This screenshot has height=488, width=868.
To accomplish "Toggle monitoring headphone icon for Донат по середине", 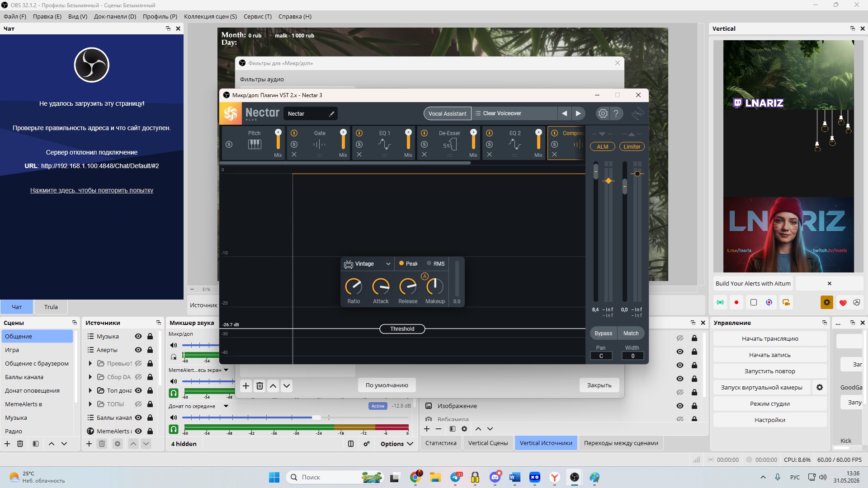I will pos(174,429).
